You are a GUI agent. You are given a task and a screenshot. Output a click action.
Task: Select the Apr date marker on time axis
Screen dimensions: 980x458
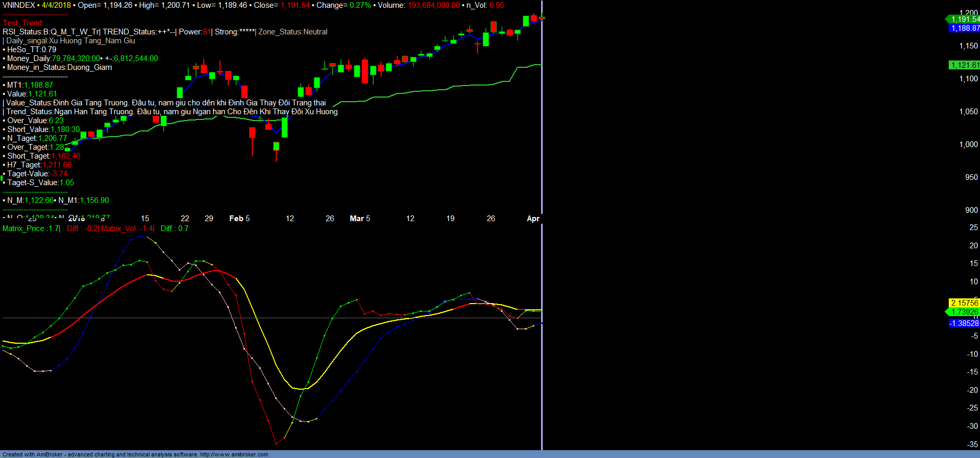(533, 219)
